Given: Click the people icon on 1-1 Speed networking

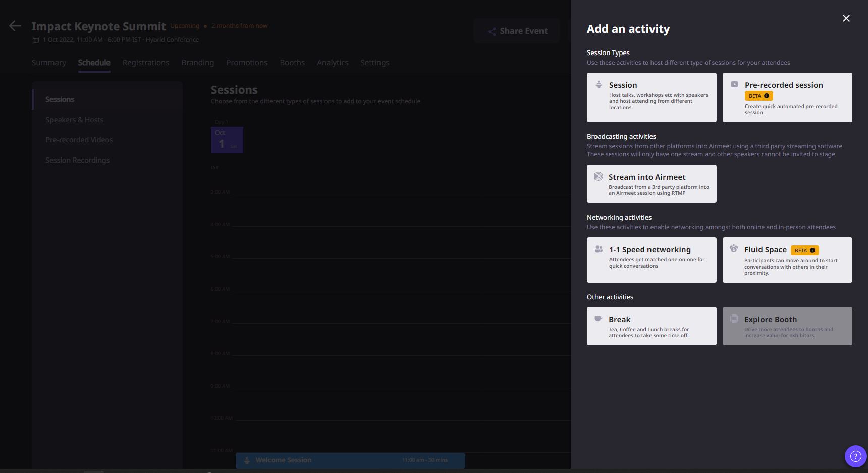Looking at the screenshot, I should coord(599,249).
